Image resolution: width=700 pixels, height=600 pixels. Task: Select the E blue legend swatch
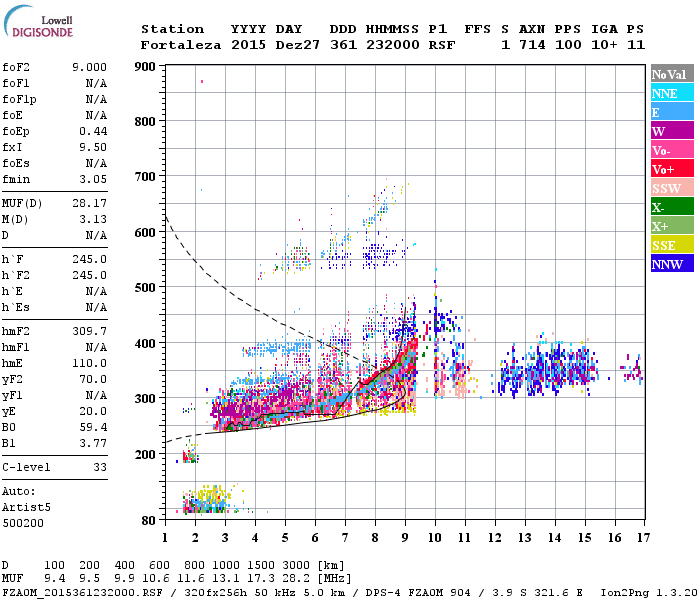(x=672, y=112)
